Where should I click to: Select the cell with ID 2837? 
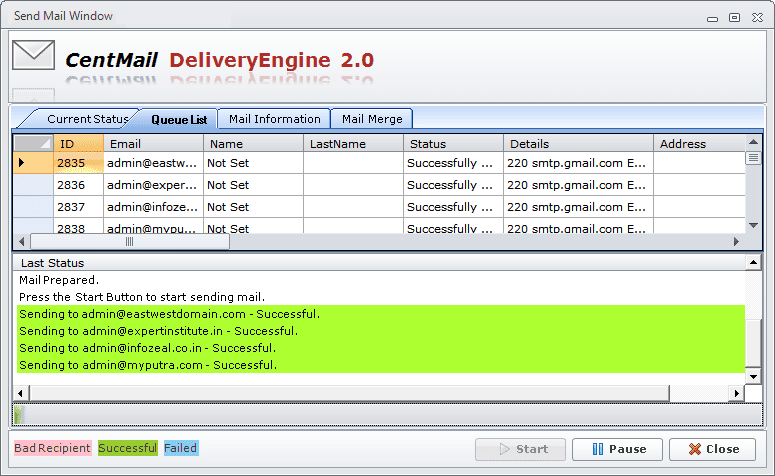(x=79, y=207)
